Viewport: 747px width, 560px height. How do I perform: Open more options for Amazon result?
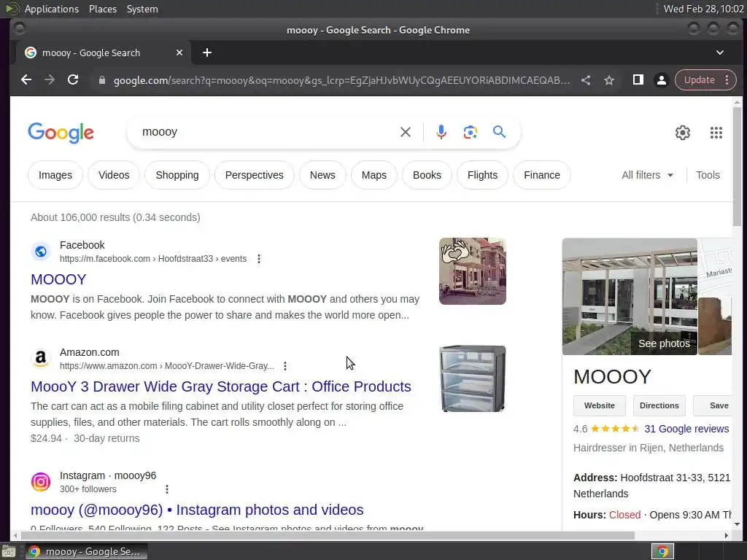(285, 366)
